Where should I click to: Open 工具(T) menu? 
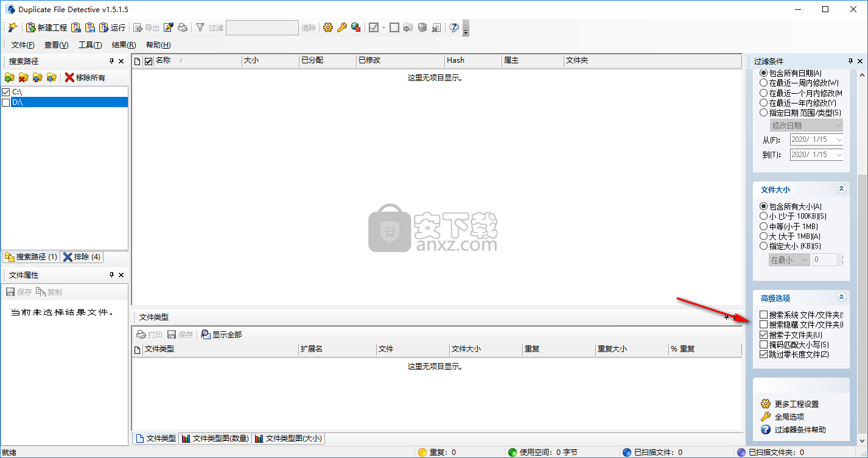[x=90, y=45]
